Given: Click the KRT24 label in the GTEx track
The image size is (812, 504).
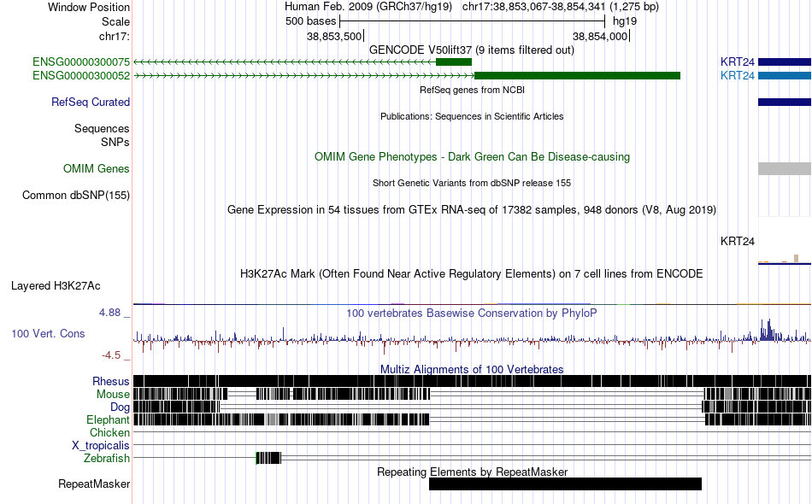Looking at the screenshot, I should point(738,241).
